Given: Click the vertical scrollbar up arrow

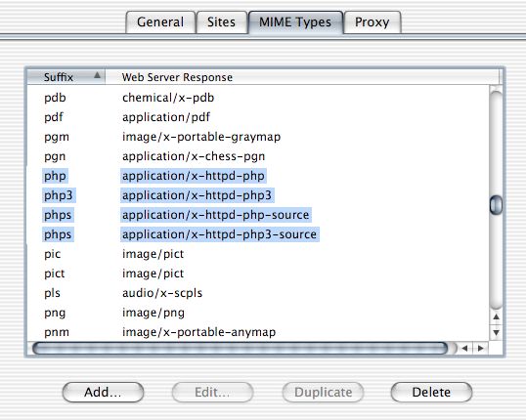Looking at the screenshot, I should click(x=496, y=316).
